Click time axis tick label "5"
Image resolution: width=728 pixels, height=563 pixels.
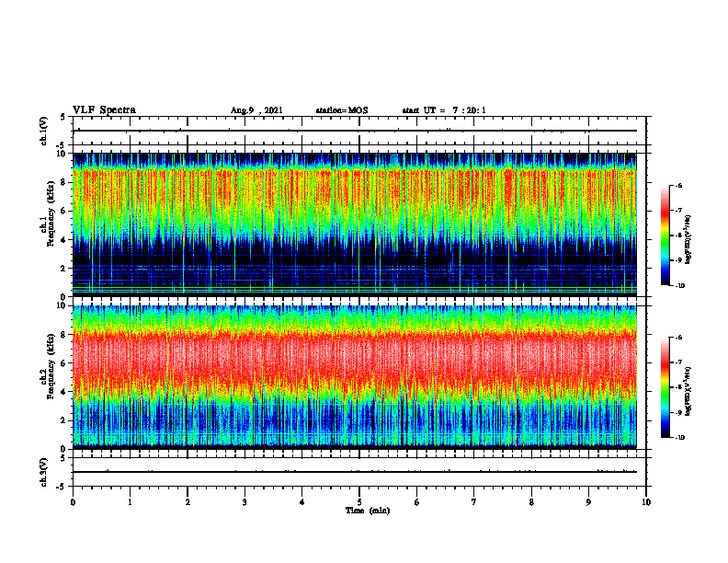(x=359, y=502)
